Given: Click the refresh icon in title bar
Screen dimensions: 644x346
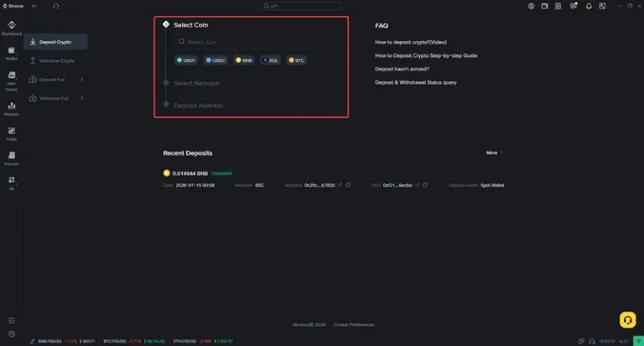Looking at the screenshot, I should coord(56,6).
